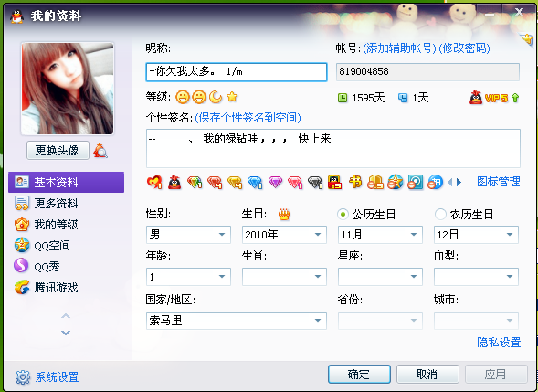This screenshot has width=538, height=392.
Task: Open the 系统设置 link
Action: point(57,376)
